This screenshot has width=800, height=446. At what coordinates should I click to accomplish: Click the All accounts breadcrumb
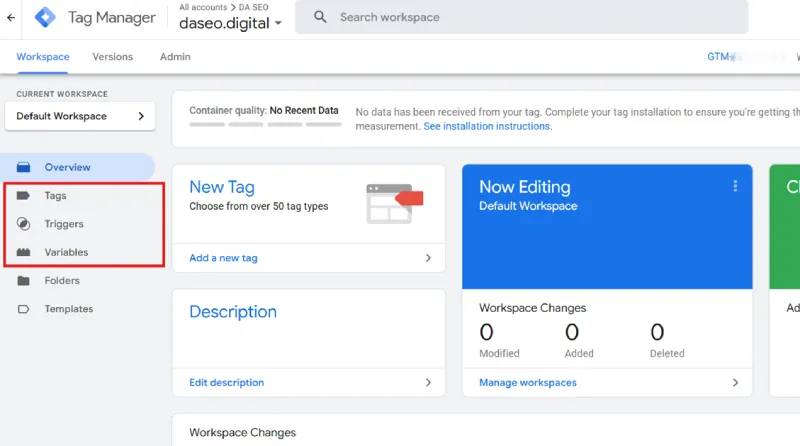pyautogui.click(x=203, y=7)
